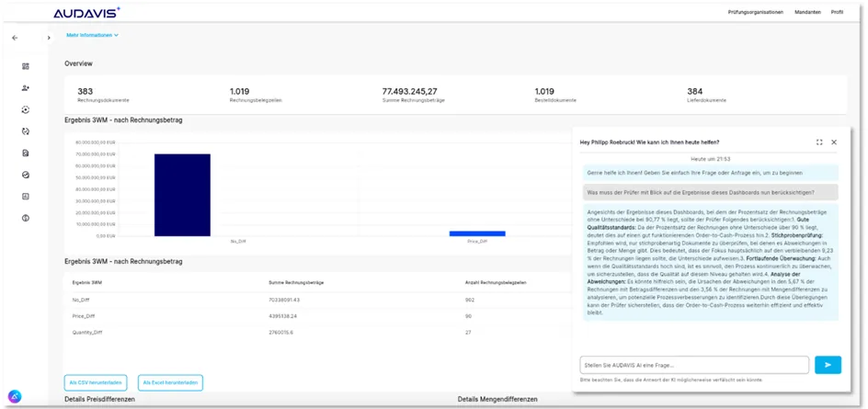The width and height of the screenshot is (868, 409).
Task: Open the dashboard grid icon in sidebar
Action: (26, 66)
